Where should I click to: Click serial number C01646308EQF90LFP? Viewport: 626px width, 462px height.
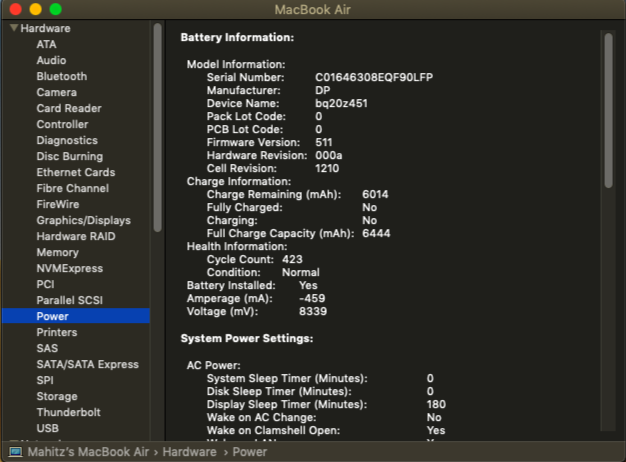[x=374, y=77]
